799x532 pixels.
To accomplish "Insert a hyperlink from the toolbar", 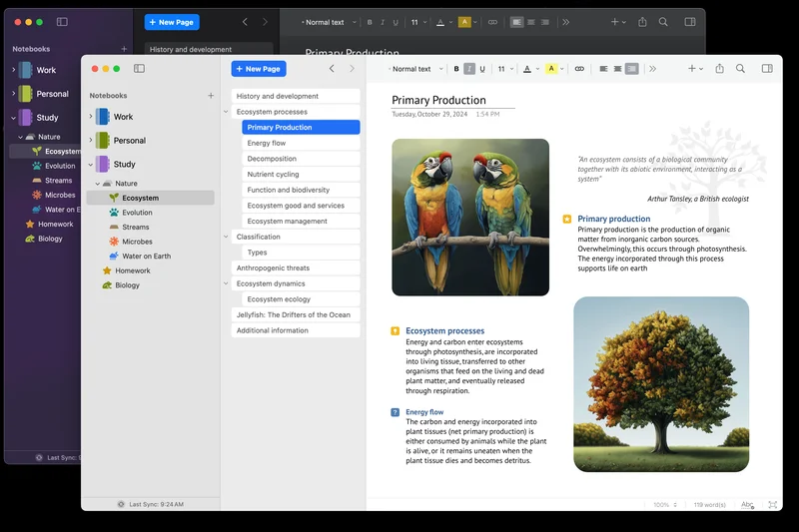I will (579, 69).
